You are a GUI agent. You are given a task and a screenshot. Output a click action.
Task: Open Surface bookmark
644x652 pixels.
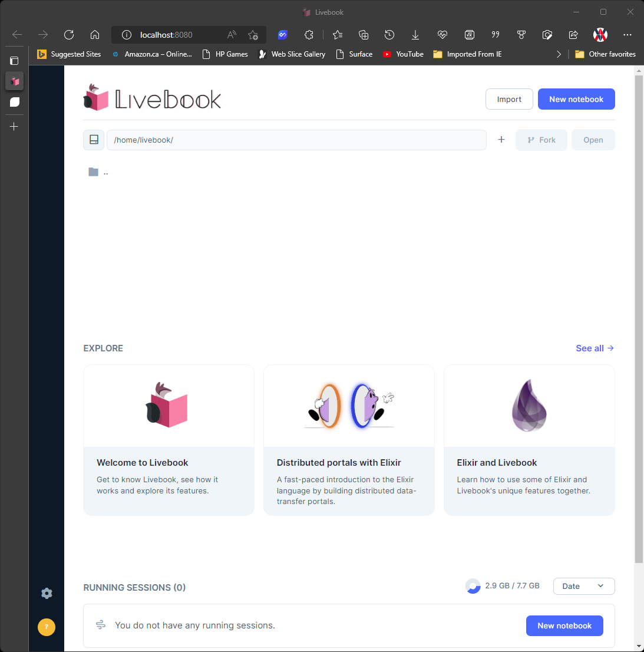click(x=354, y=54)
